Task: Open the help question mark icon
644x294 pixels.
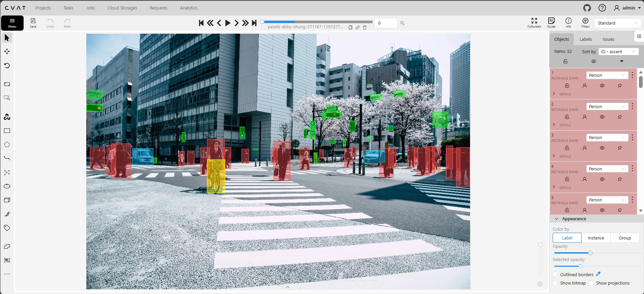Action: click(x=602, y=8)
